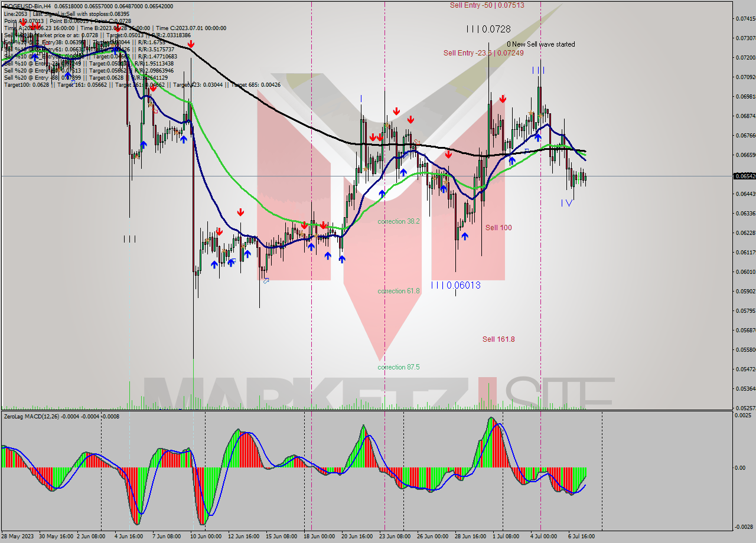Click the '4 Jul 00:00' date label

coord(543,537)
